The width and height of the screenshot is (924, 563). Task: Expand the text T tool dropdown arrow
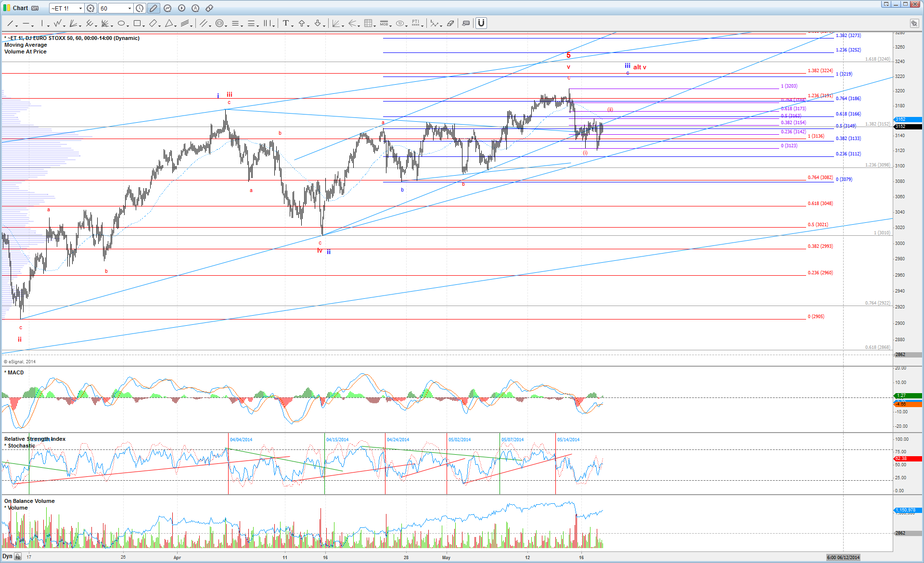[x=293, y=26]
